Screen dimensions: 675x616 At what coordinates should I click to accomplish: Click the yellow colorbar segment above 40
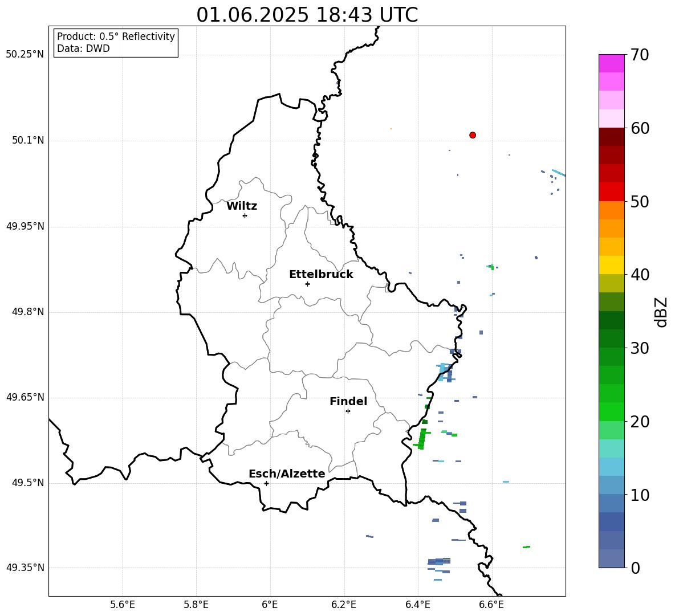pos(612,265)
